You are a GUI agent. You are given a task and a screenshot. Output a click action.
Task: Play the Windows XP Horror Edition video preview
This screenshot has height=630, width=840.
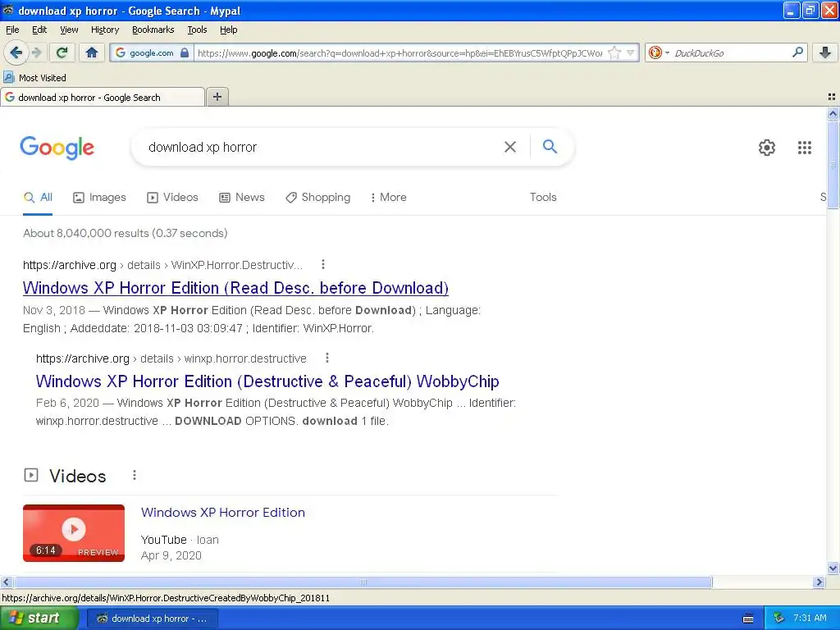[74, 533]
